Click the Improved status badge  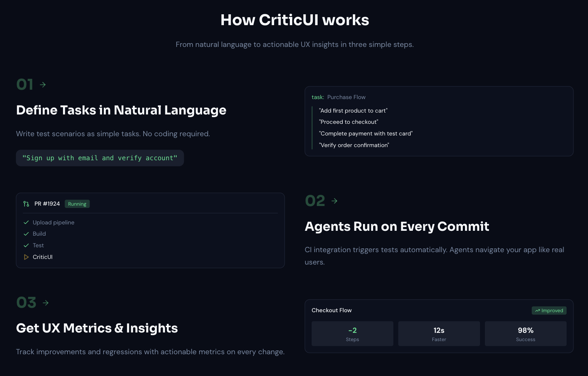pyautogui.click(x=549, y=311)
